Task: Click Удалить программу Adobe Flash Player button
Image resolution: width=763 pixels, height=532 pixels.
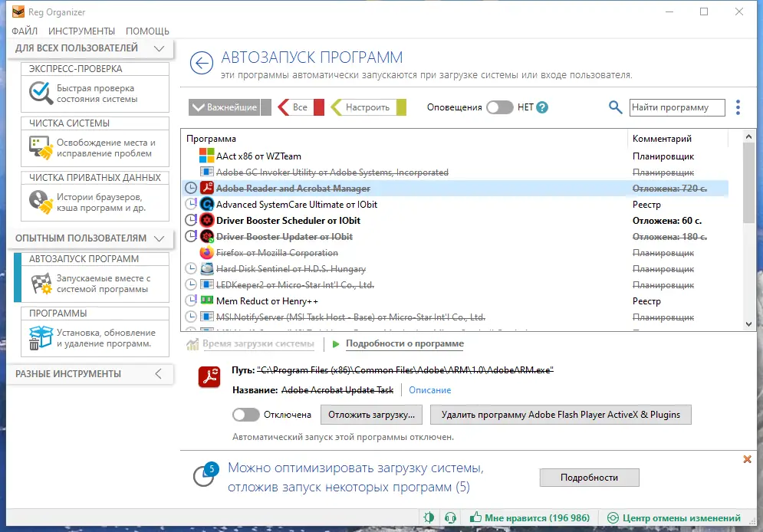Action: [x=561, y=415]
